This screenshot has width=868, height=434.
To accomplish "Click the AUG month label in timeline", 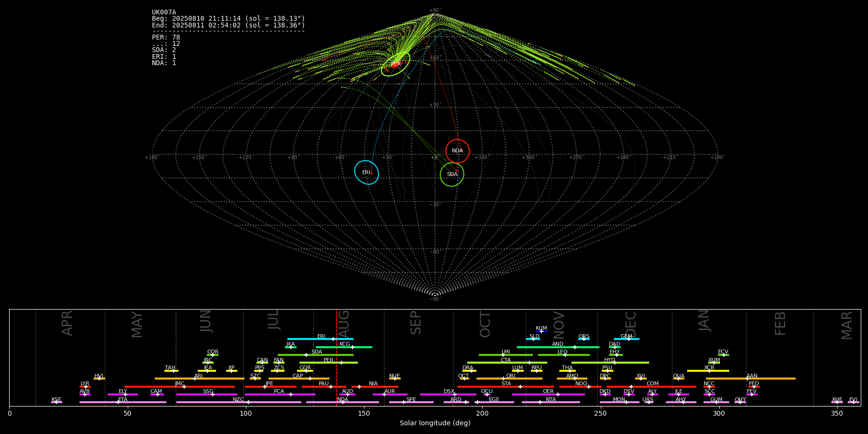I will tap(343, 324).
